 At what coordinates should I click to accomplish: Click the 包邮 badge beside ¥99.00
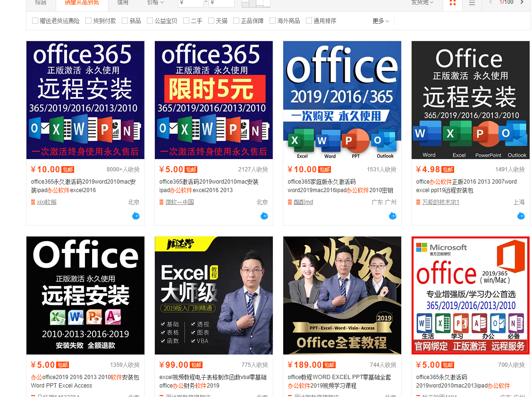tap(196, 365)
